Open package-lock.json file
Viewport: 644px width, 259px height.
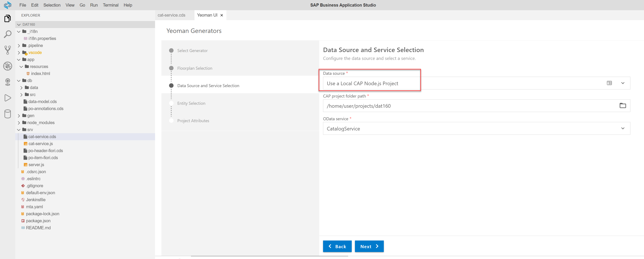[x=42, y=214]
